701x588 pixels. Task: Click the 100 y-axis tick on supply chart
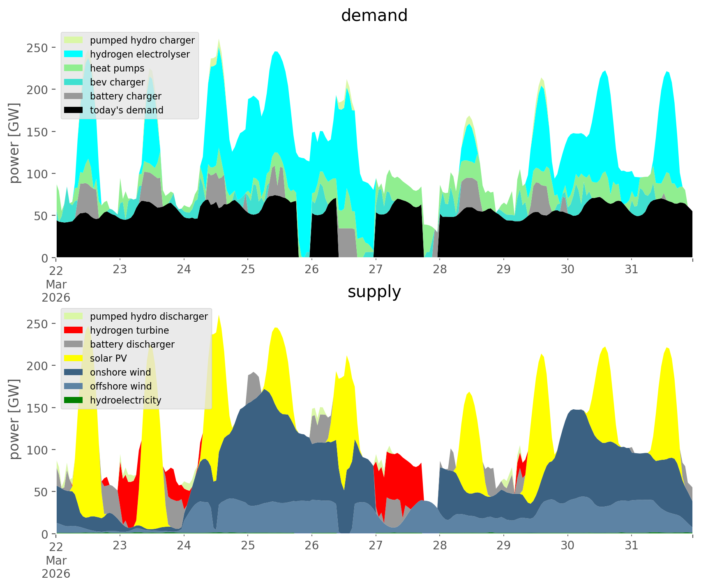pos(38,450)
